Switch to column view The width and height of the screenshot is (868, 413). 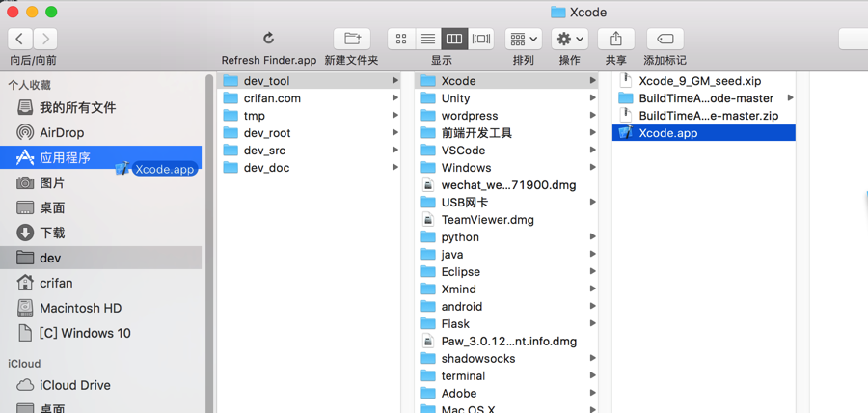pyautogui.click(x=454, y=39)
